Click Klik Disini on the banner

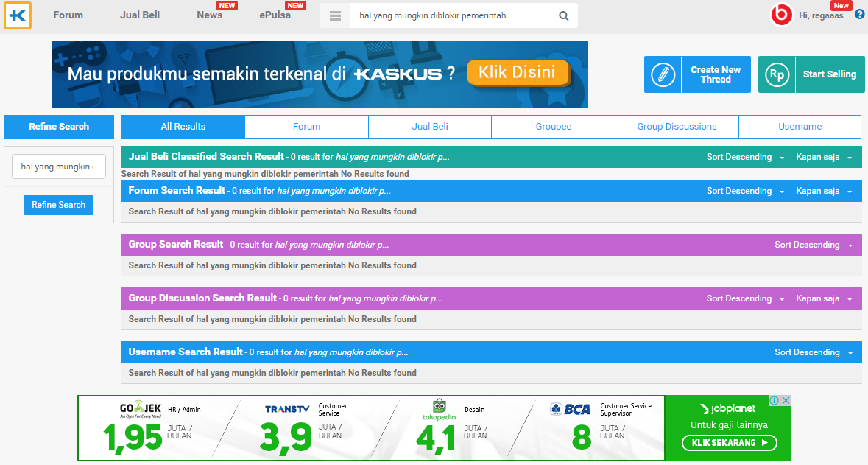pyautogui.click(x=518, y=73)
